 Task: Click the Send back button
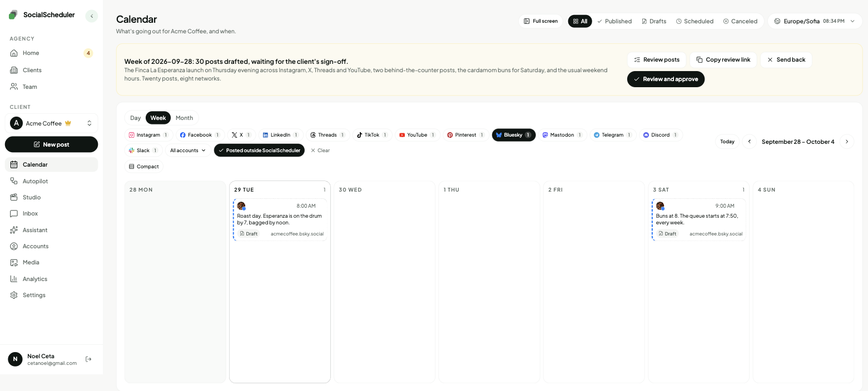tap(786, 59)
